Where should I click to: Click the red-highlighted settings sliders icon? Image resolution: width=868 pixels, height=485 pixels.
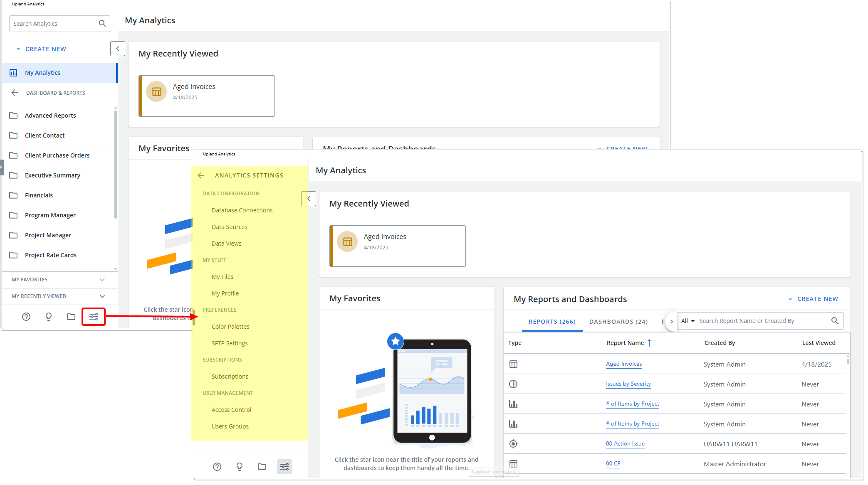[94, 317]
